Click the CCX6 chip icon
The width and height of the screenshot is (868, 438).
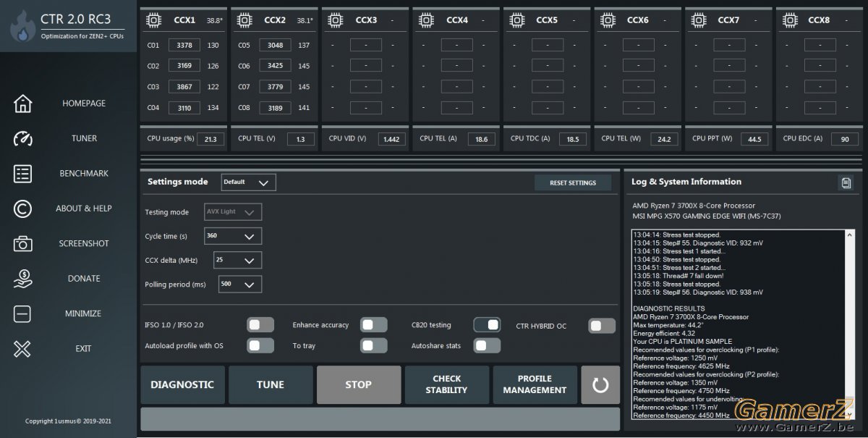(x=608, y=20)
